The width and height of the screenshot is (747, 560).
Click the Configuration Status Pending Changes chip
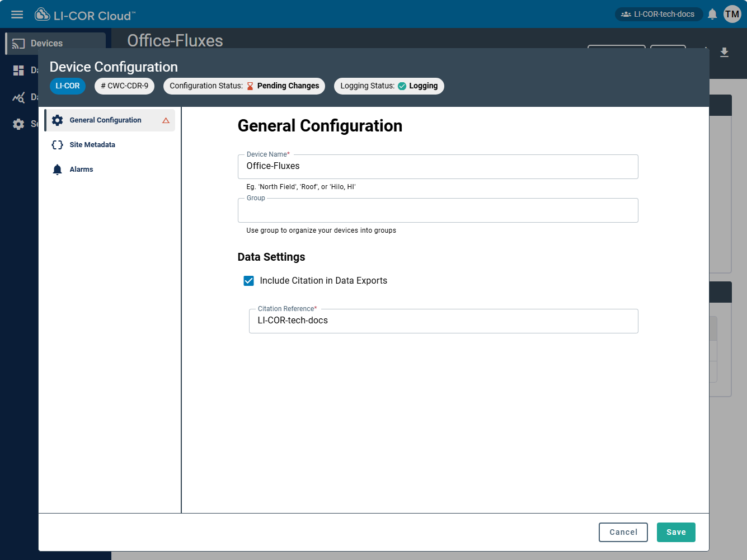pos(244,86)
